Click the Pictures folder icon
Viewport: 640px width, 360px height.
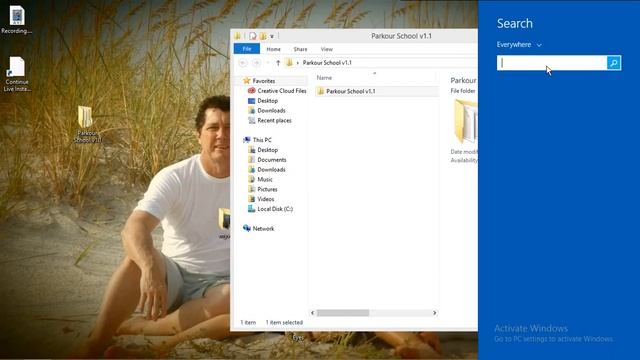tap(251, 189)
